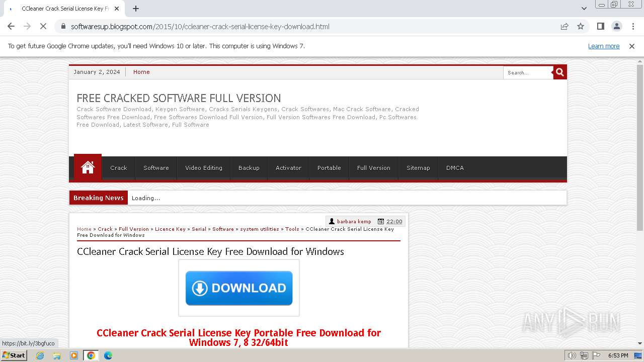The image size is (644, 362).
Task: Open site info lock icon in address bar
Action: point(63,26)
